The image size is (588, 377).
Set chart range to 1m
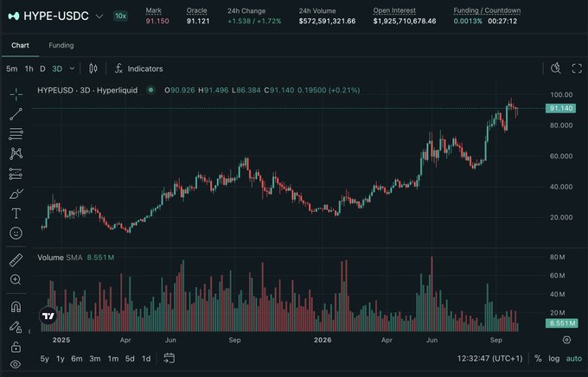tap(113, 359)
